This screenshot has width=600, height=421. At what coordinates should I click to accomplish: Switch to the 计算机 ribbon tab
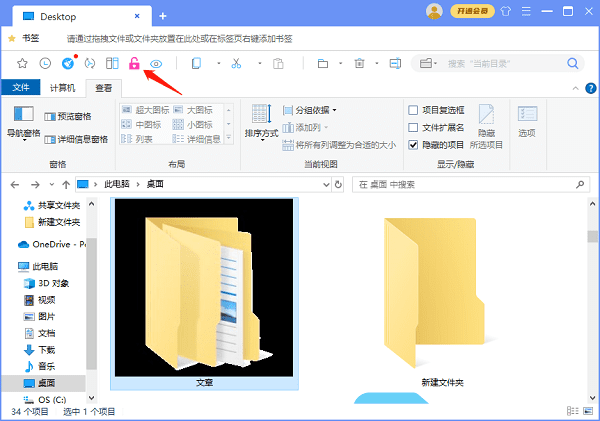[61, 88]
